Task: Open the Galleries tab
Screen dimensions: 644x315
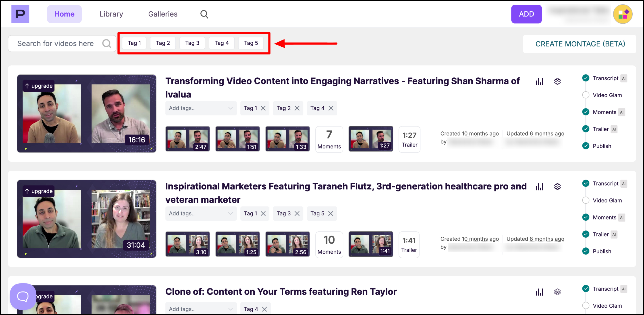Action: (163, 14)
